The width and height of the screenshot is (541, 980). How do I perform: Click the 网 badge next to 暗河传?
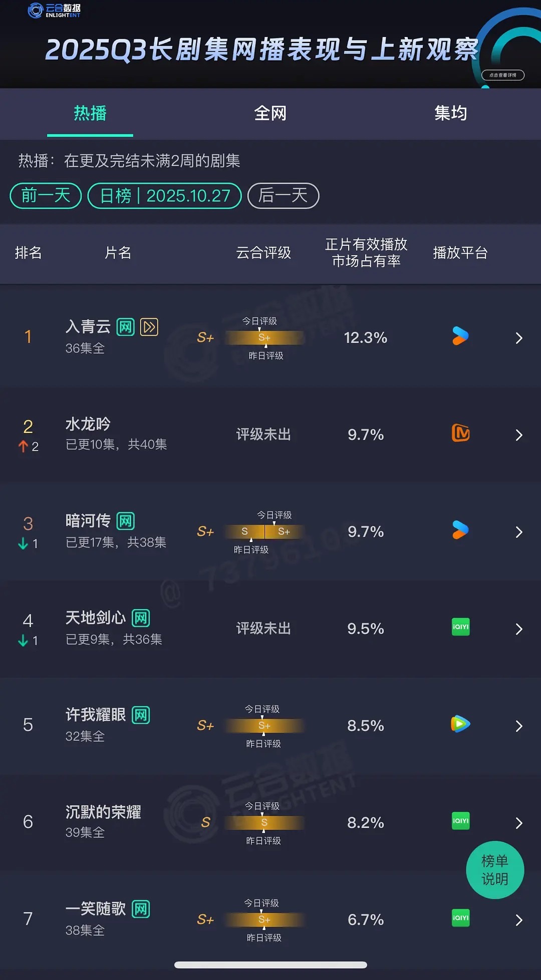[124, 521]
